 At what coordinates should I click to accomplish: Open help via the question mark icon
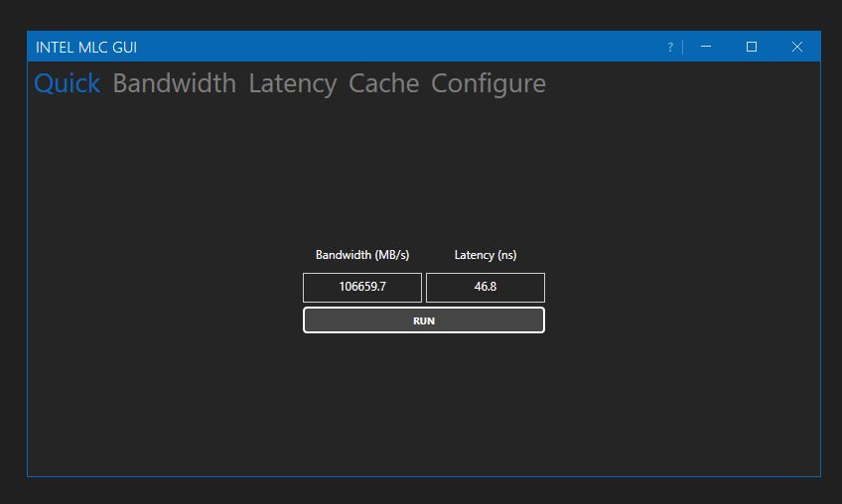[670, 48]
